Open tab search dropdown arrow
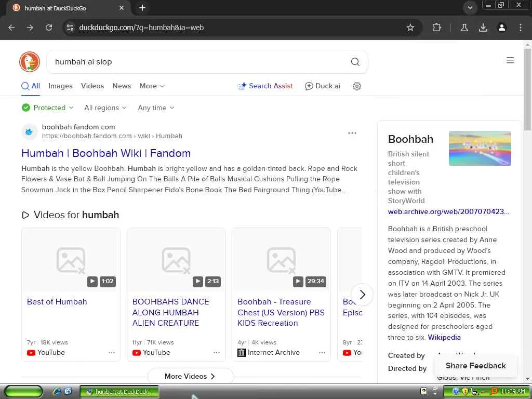The height and width of the screenshot is (399, 532). [x=470, y=8]
